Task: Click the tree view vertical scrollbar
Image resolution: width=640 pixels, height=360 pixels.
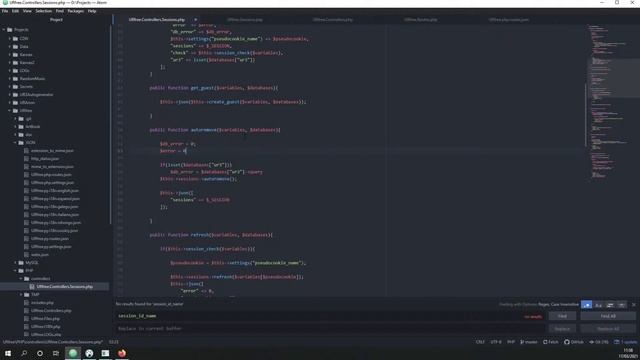Action: 110,124
